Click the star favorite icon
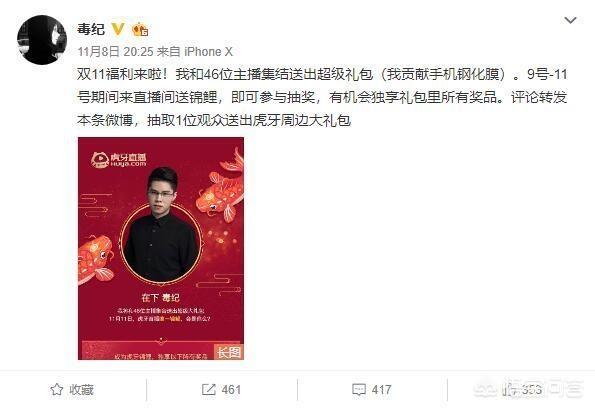This screenshot has width=595, height=409. tap(57, 390)
